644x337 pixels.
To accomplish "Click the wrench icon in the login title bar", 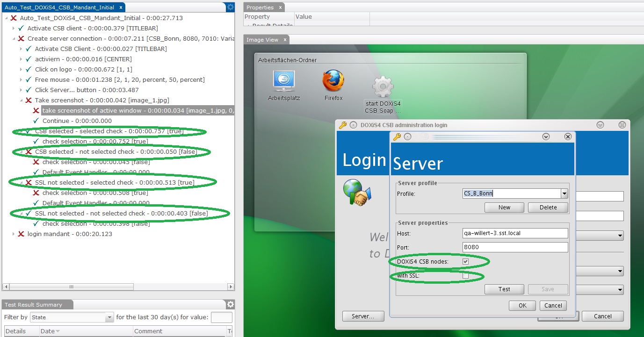I will pyautogui.click(x=342, y=125).
